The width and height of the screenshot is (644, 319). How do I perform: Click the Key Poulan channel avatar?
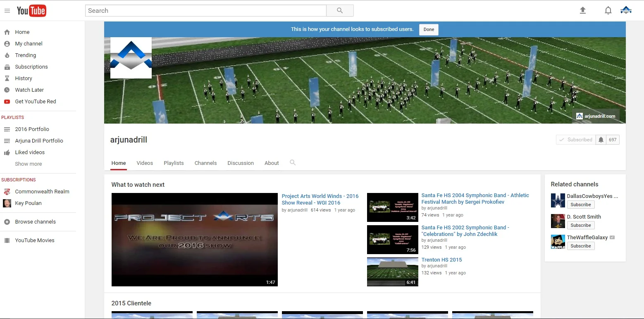point(7,203)
